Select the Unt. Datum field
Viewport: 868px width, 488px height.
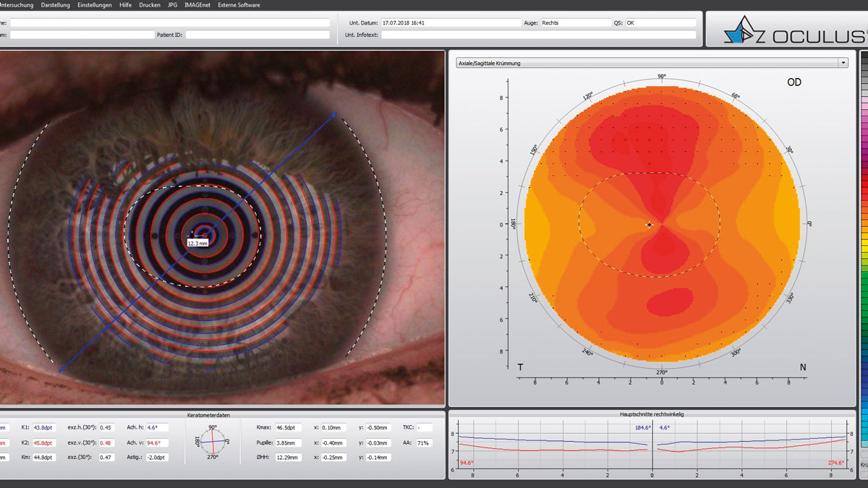point(450,23)
